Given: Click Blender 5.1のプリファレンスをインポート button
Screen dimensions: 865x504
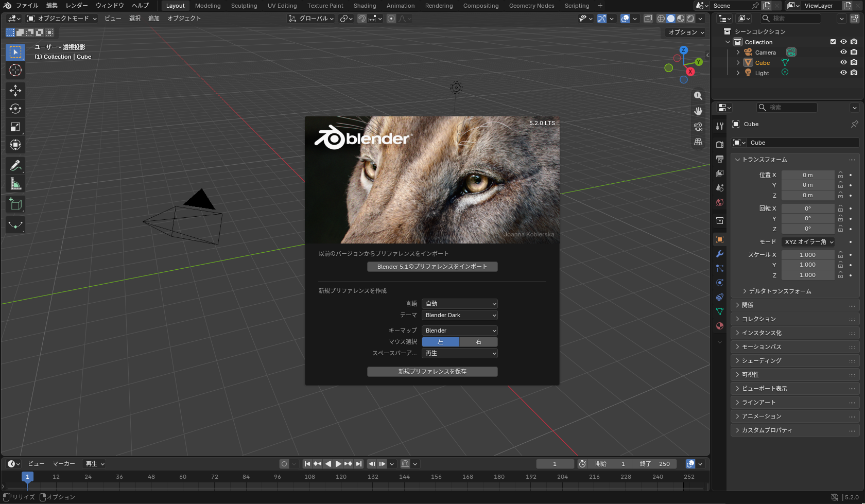Looking at the screenshot, I should pos(432,267).
